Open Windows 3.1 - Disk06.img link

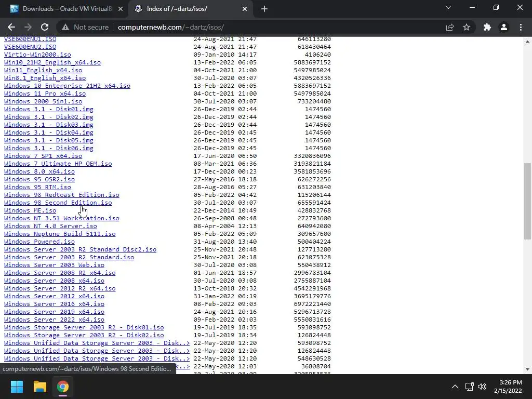pyautogui.click(x=48, y=148)
